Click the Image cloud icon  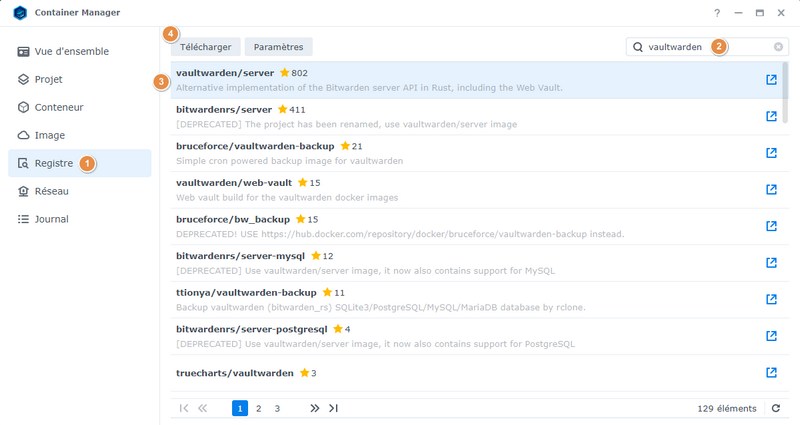click(23, 135)
